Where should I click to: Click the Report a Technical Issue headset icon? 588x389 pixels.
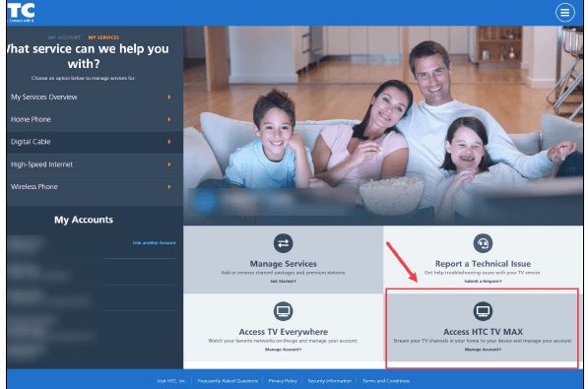(x=483, y=243)
